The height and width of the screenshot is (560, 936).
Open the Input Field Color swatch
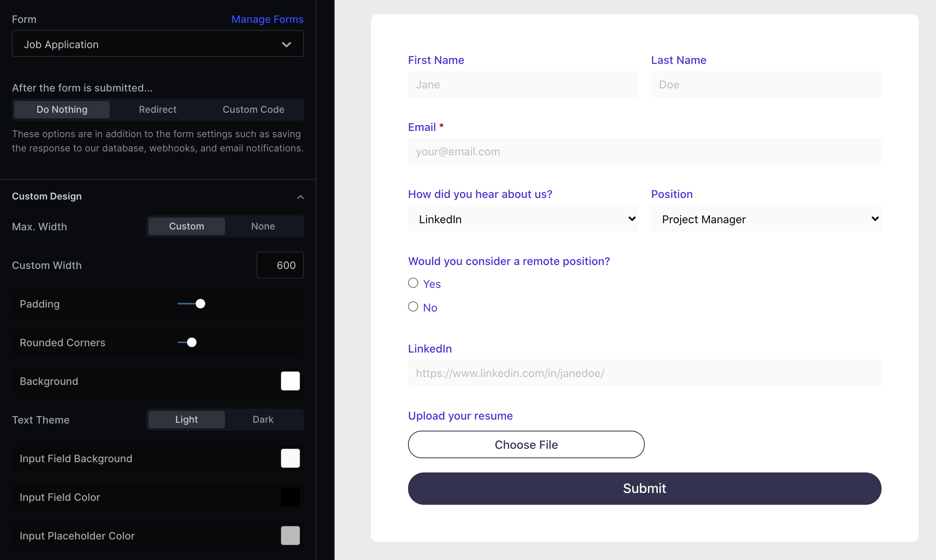coord(290,497)
